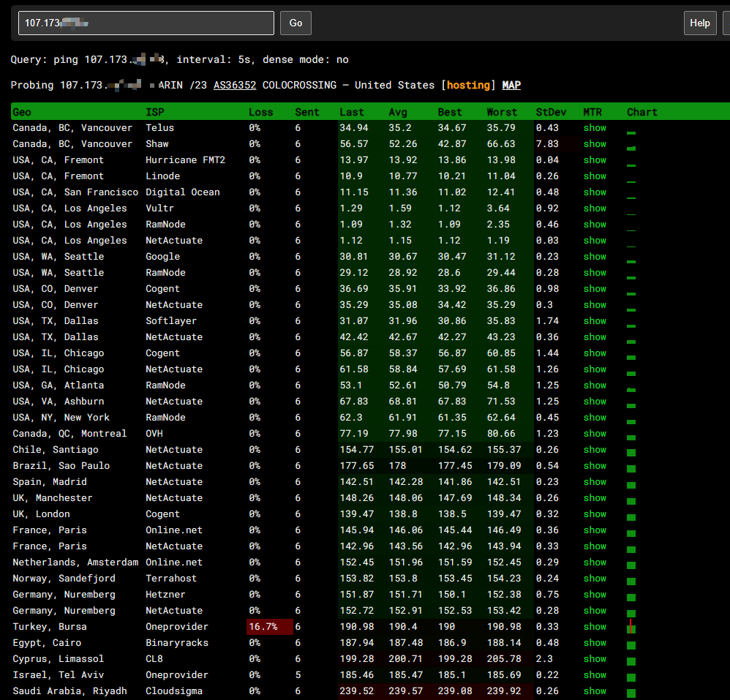The image size is (730, 700).
Task: Show MTR for Digital Ocean San Francisco
Action: 595,192
